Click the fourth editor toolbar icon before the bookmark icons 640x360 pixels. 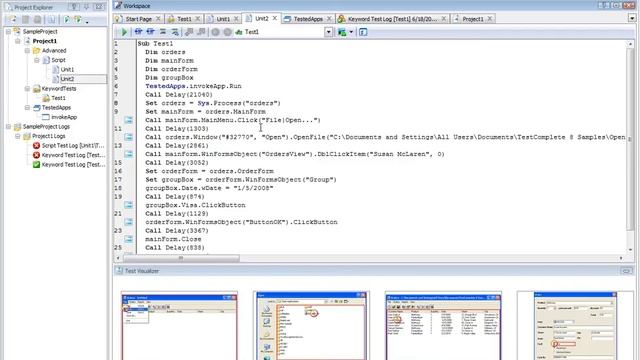coord(175,32)
